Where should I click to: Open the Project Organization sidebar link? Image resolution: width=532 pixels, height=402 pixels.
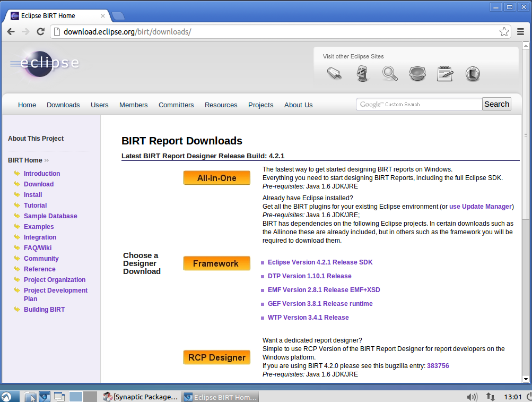coord(55,280)
